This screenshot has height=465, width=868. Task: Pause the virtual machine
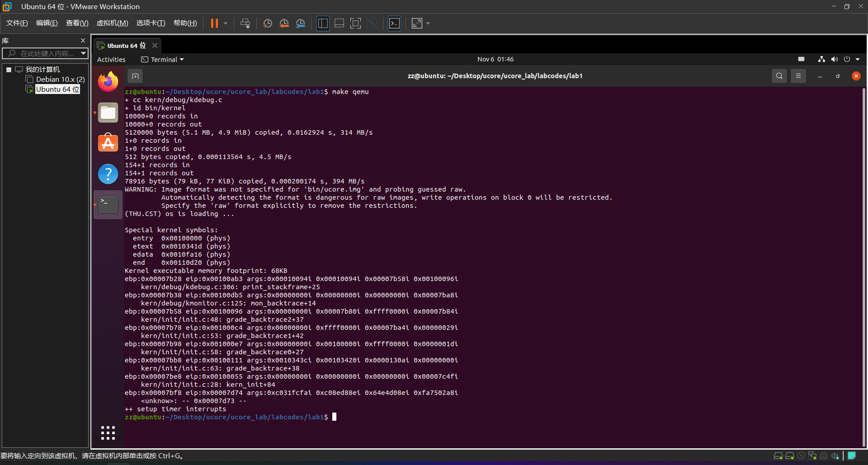[214, 23]
